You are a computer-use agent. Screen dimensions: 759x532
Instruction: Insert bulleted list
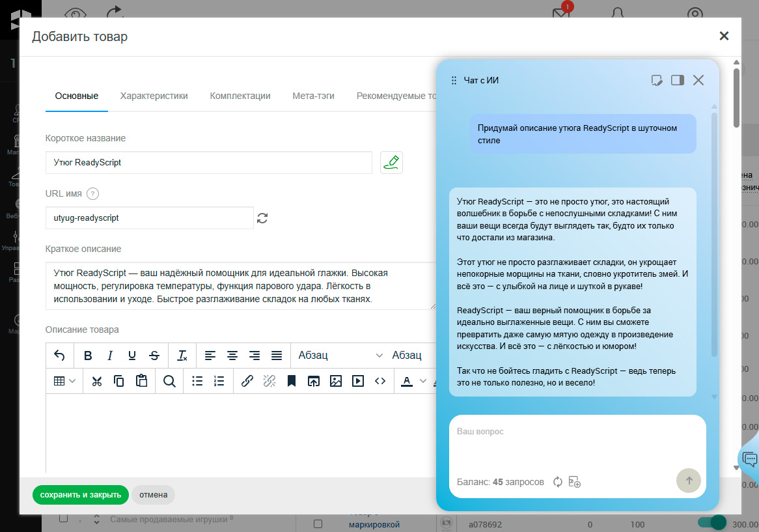(197, 381)
